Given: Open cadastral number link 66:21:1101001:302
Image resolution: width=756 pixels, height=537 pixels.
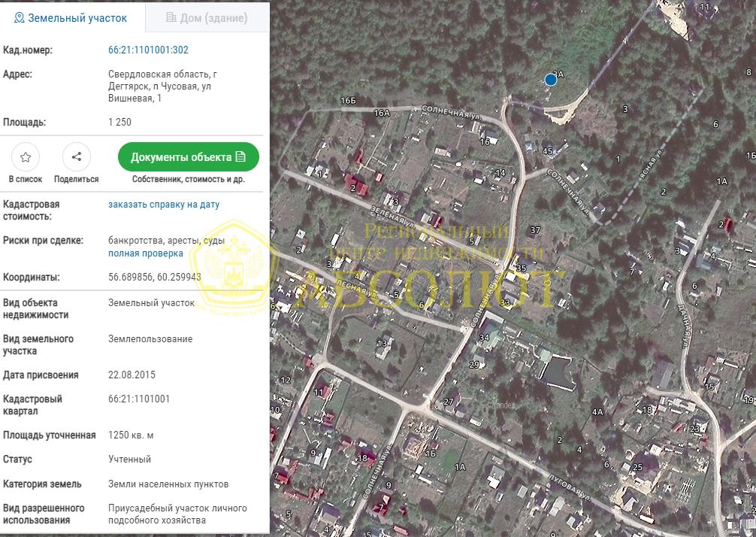Looking at the screenshot, I should click(x=148, y=50).
